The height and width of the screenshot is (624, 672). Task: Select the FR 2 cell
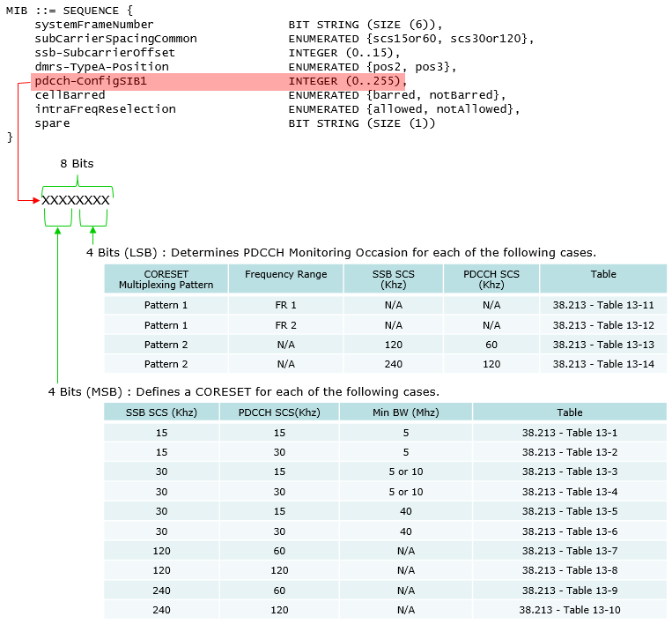click(286, 325)
